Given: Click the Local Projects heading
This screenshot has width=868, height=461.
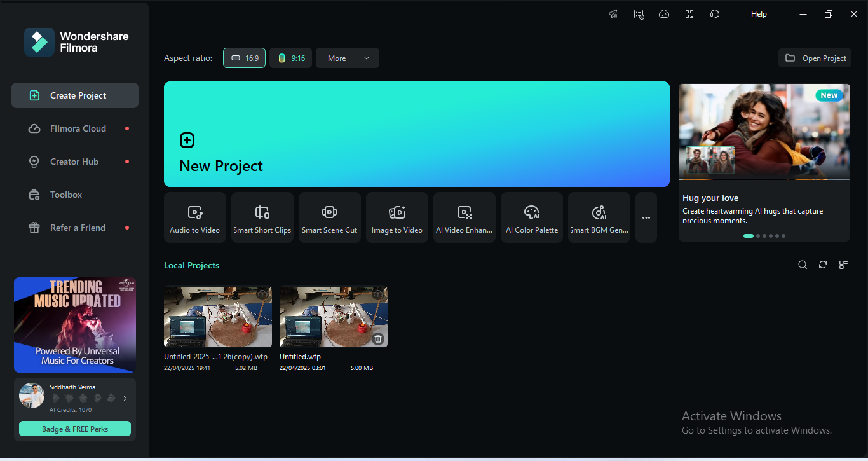Looking at the screenshot, I should pyautogui.click(x=191, y=265).
